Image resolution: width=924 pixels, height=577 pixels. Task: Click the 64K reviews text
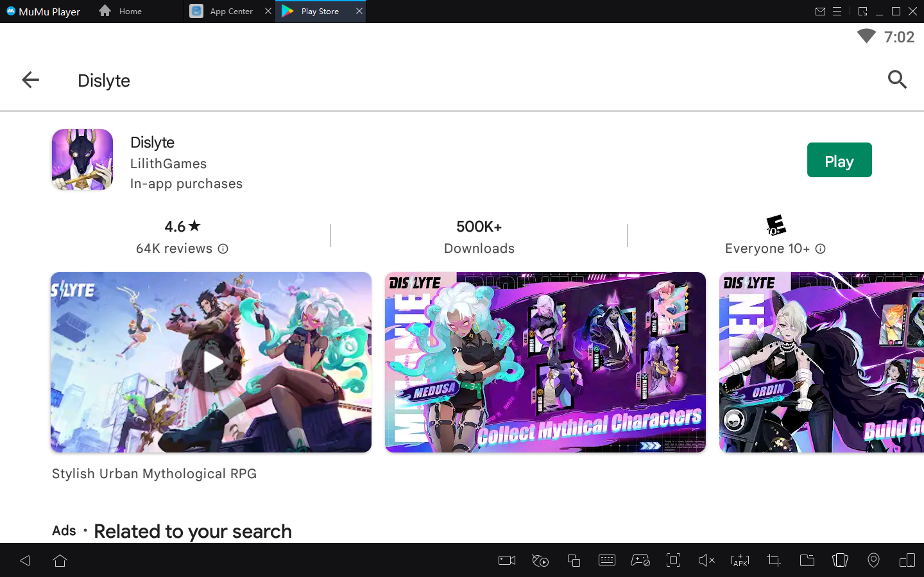point(174,249)
